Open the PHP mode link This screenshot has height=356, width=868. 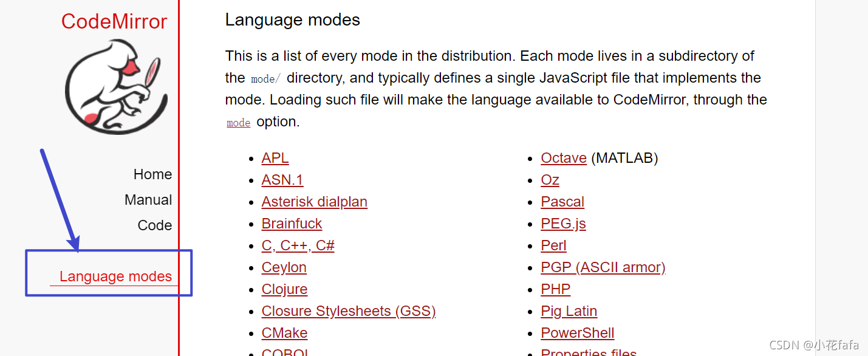tap(556, 289)
